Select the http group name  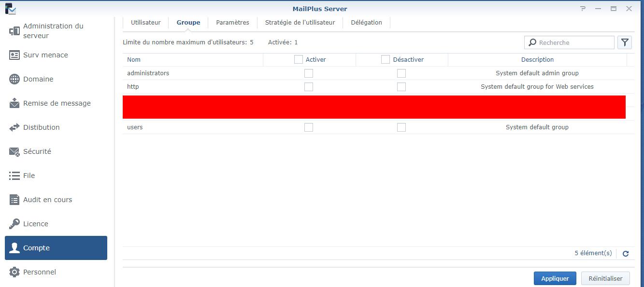point(133,87)
